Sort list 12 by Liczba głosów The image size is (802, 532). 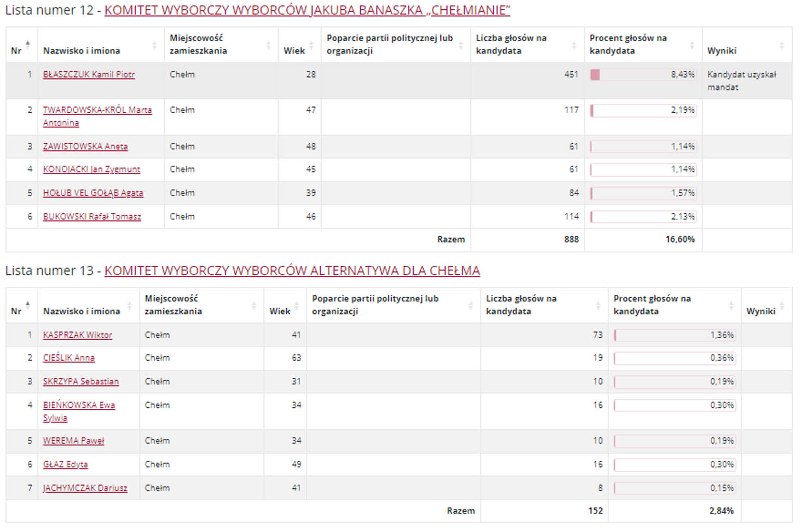click(x=574, y=45)
